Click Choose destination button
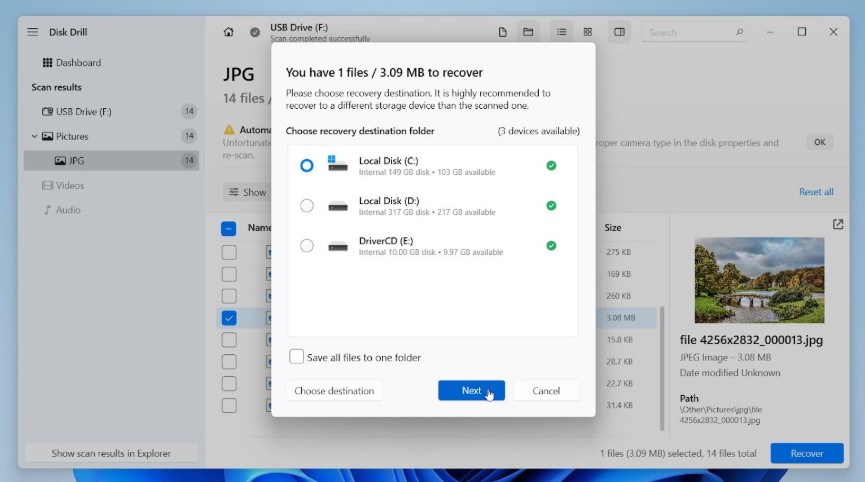 [x=334, y=390]
